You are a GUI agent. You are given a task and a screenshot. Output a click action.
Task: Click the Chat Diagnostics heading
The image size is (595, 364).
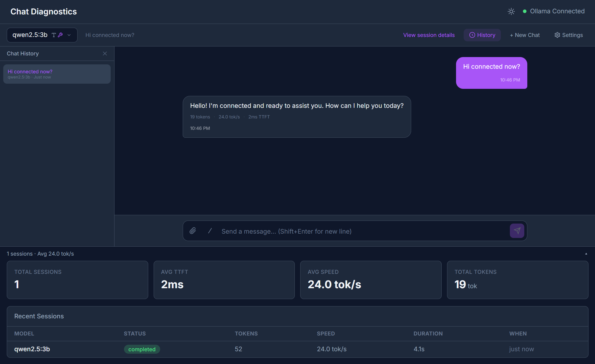[x=44, y=11]
